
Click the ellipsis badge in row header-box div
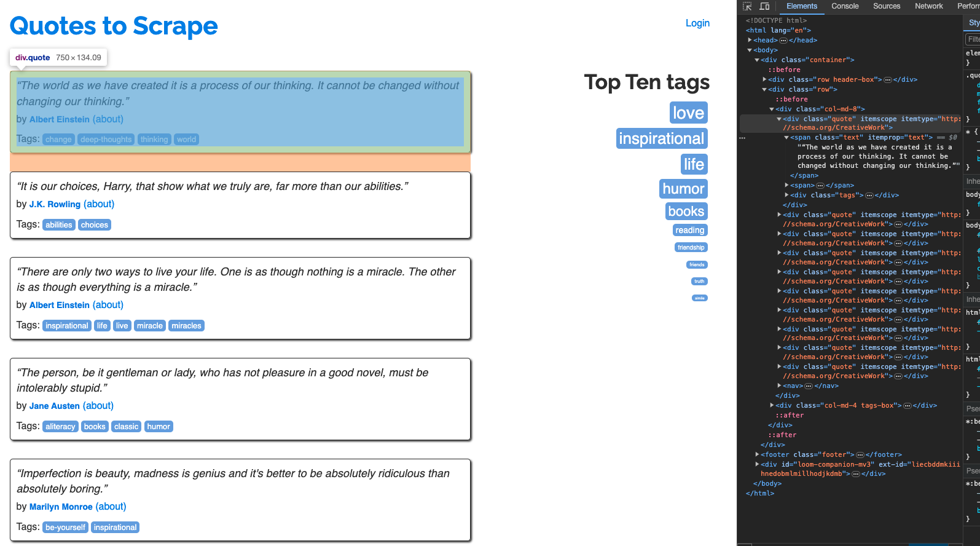(888, 80)
